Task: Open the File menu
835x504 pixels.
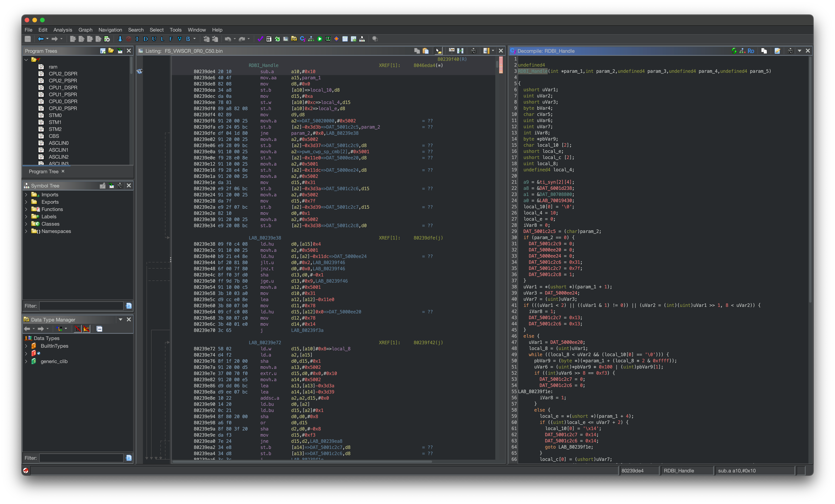Action: 29,30
